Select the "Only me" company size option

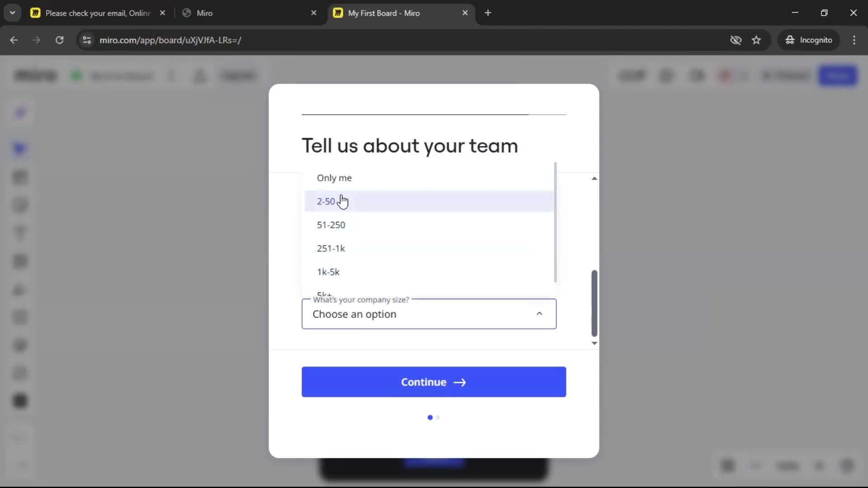(429, 178)
